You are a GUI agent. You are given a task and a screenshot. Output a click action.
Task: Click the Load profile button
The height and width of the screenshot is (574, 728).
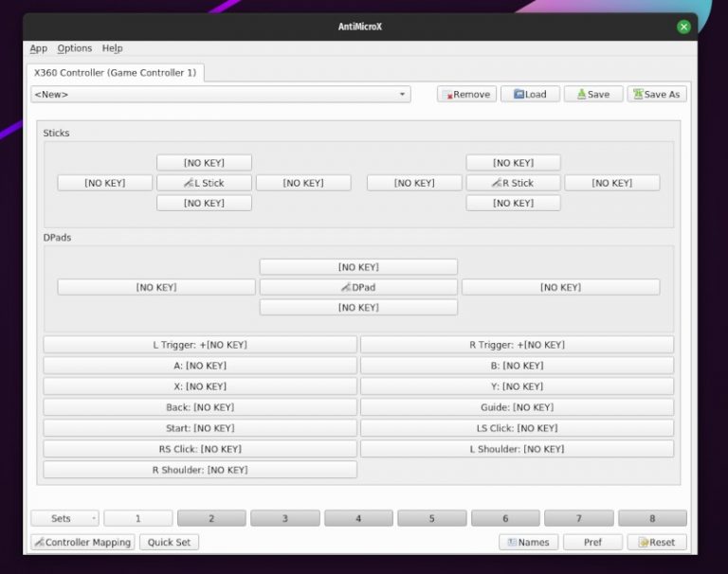point(530,94)
